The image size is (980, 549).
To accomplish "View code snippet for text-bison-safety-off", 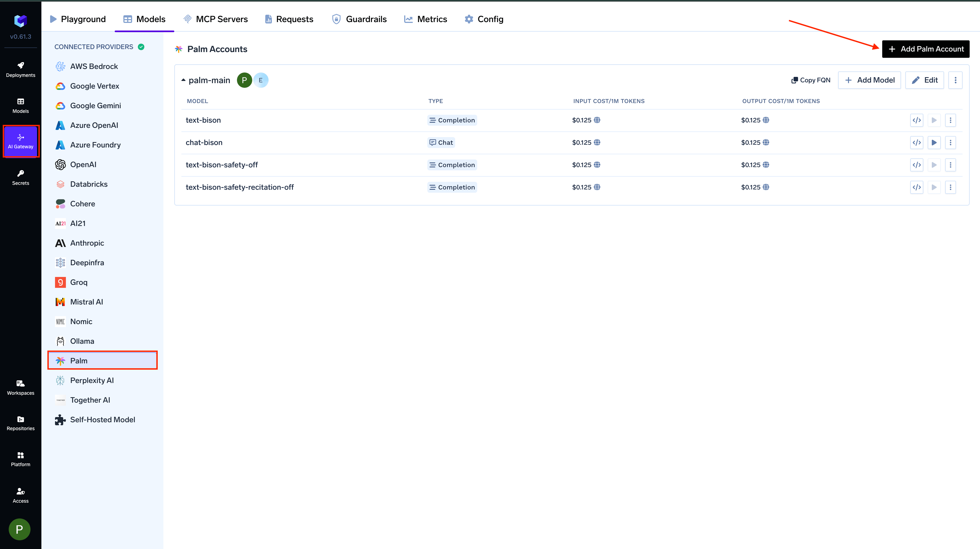I will (917, 165).
